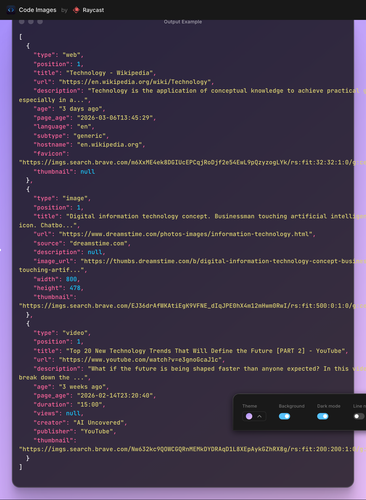Image resolution: width=366 pixels, height=500 pixels.
Task: Disable the Dark mode switch
Action: (x=323, y=416)
